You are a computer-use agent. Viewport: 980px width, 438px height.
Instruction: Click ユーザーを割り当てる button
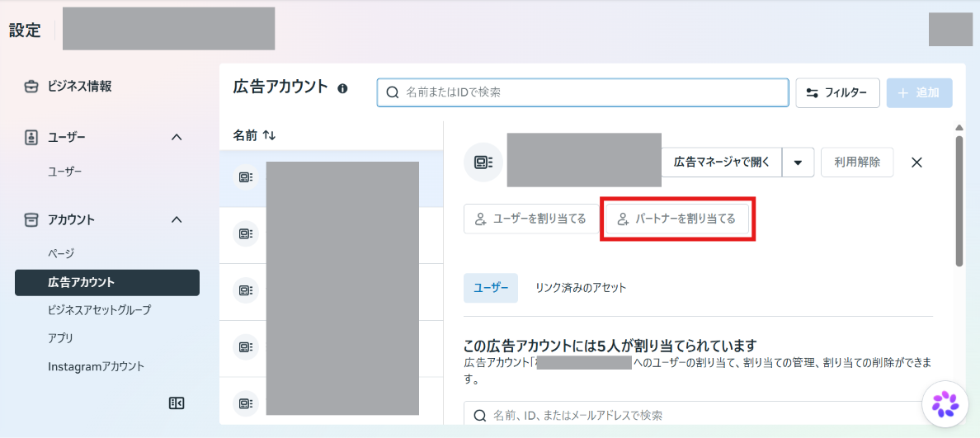point(530,219)
